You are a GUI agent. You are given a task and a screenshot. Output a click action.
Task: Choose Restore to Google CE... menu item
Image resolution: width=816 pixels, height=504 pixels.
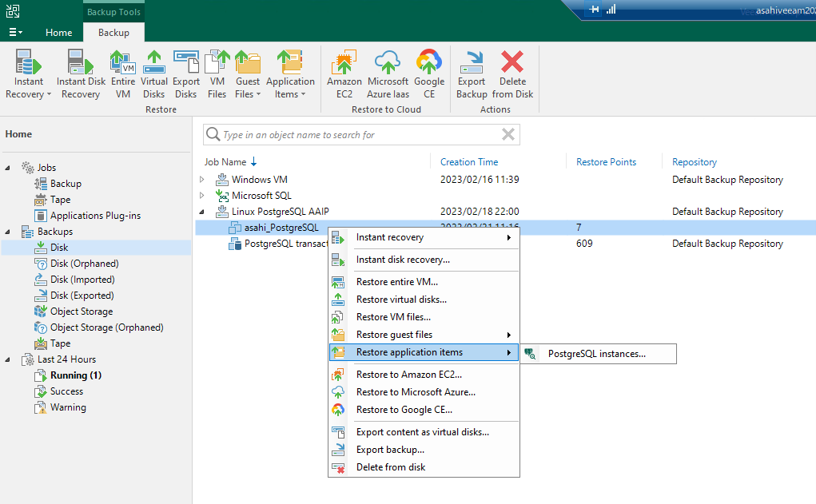point(424,410)
